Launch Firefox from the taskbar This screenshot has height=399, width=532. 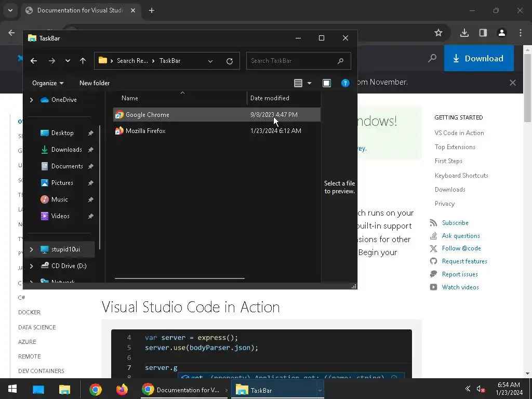pos(122,390)
